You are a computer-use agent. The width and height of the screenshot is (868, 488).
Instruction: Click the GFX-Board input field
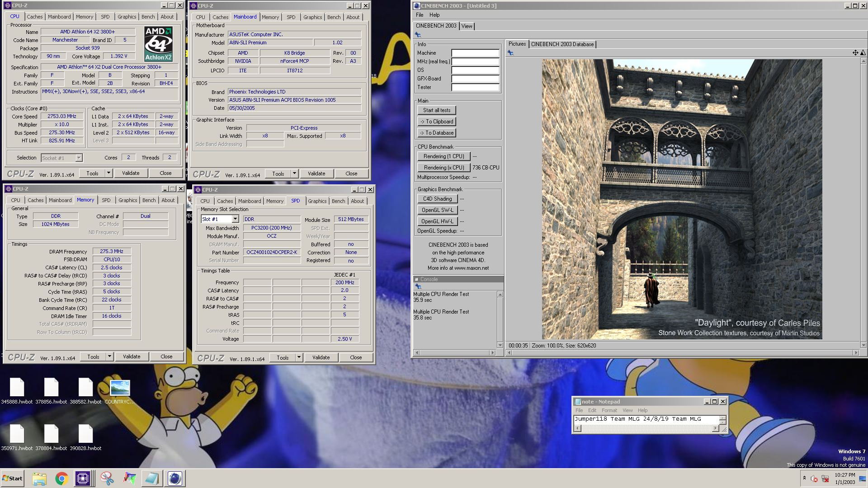point(475,79)
